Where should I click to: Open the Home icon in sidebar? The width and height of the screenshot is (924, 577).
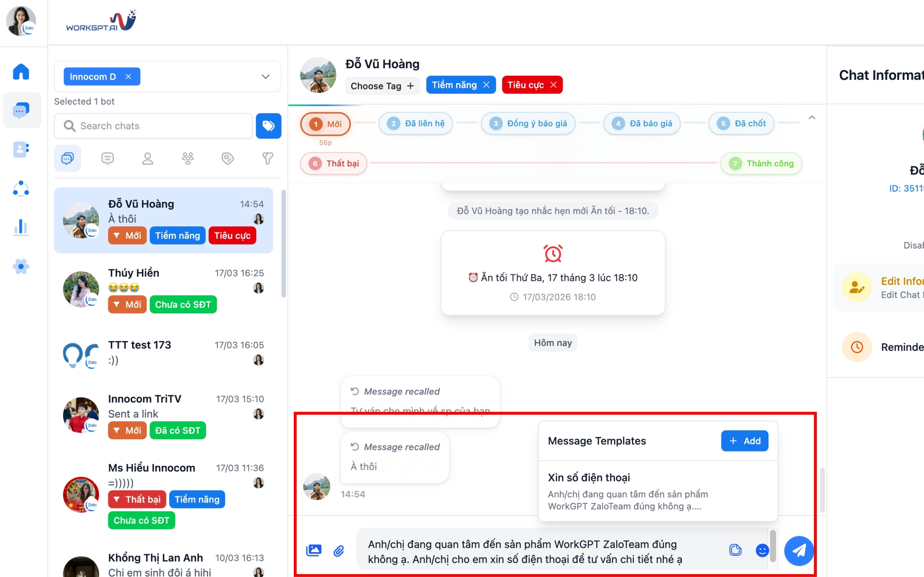(x=21, y=72)
